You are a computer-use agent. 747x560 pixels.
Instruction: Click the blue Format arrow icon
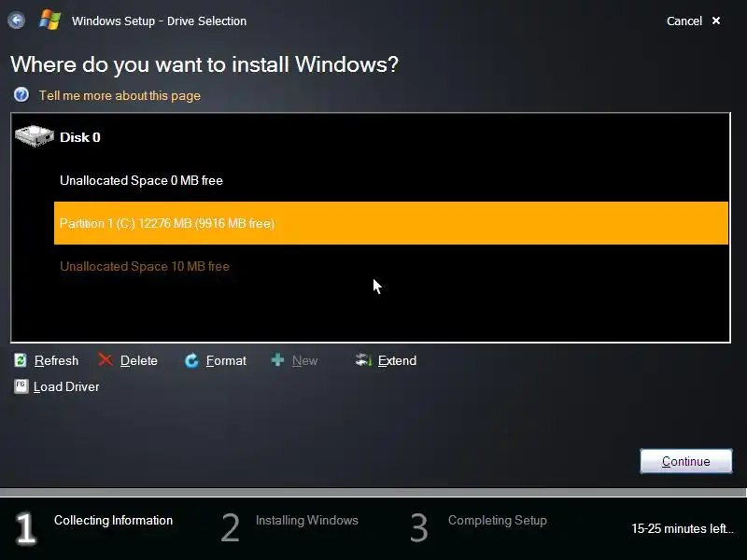[191, 360]
